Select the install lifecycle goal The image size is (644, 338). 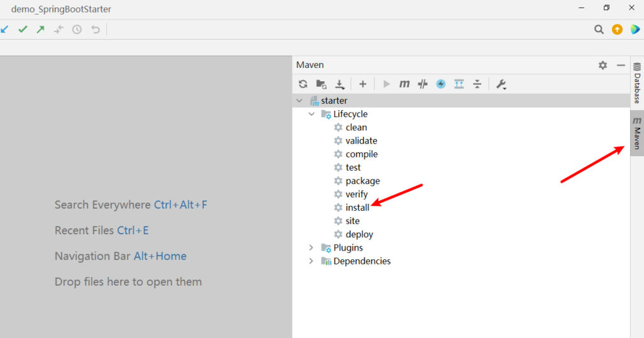pos(357,208)
